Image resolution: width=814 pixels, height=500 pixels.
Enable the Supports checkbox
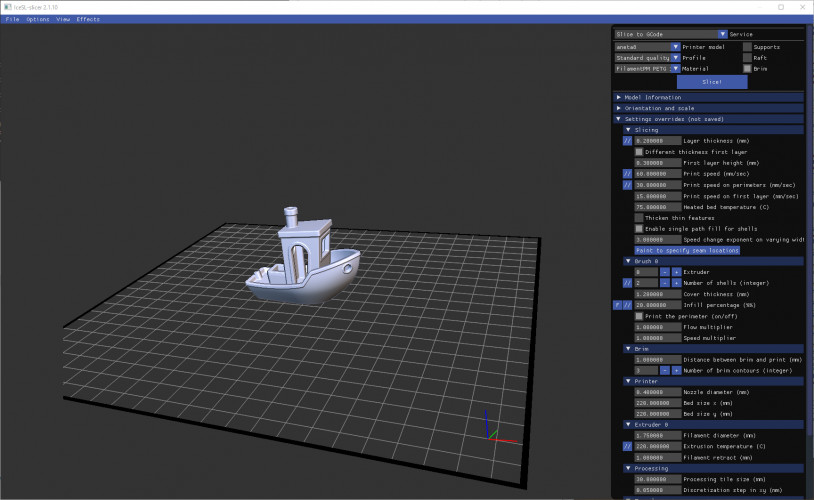(747, 47)
